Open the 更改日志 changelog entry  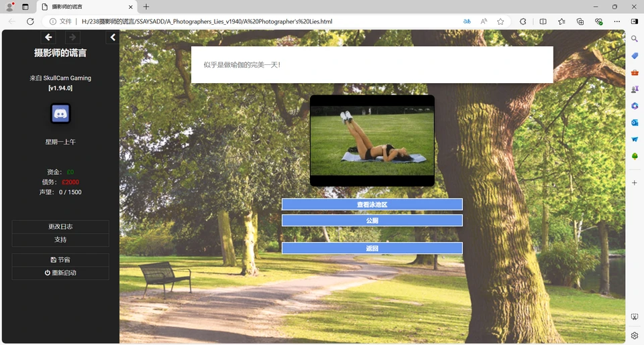(x=60, y=226)
